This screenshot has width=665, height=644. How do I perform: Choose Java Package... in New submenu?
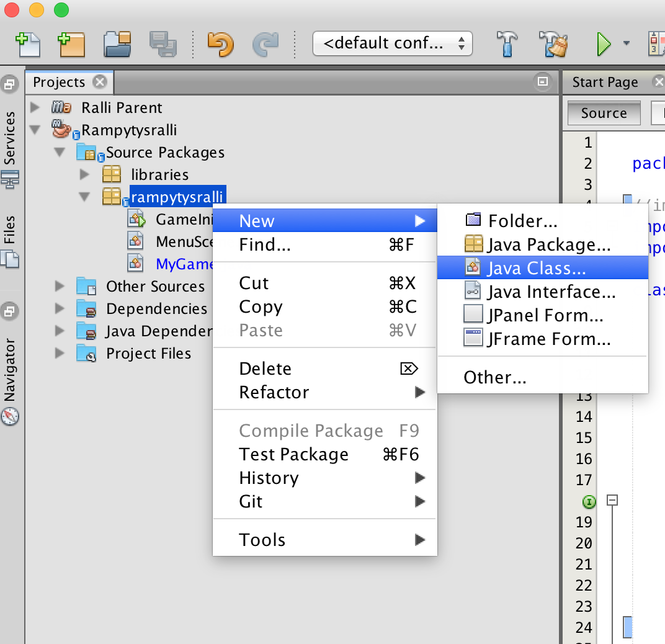543,244
